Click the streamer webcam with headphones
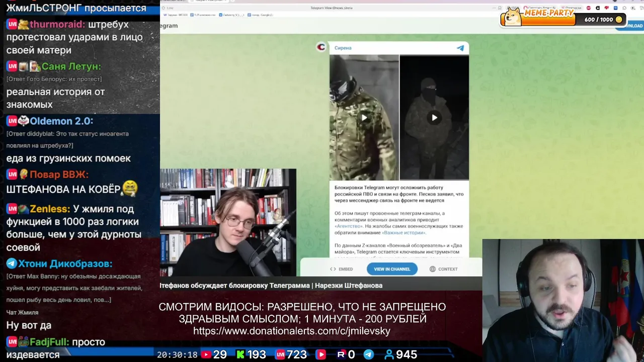The image size is (644, 362). (563, 300)
